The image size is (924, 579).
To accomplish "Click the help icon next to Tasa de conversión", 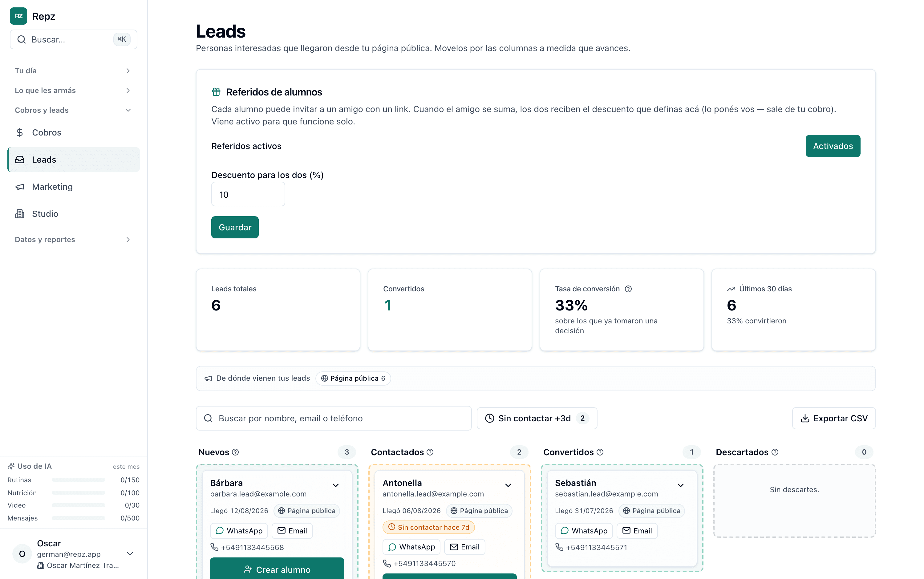I will click(x=628, y=289).
